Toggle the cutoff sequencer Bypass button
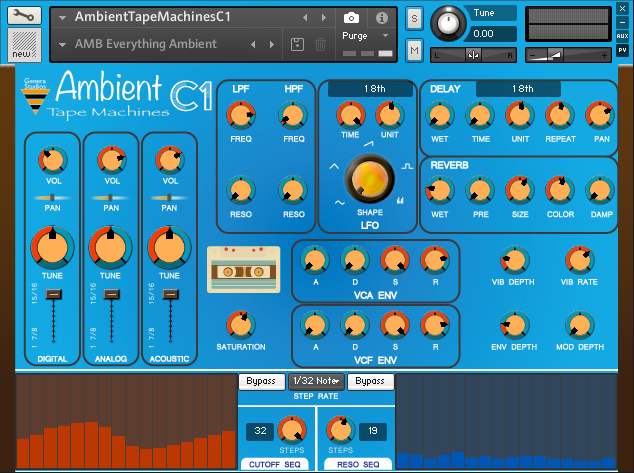634x473 pixels. (260, 381)
